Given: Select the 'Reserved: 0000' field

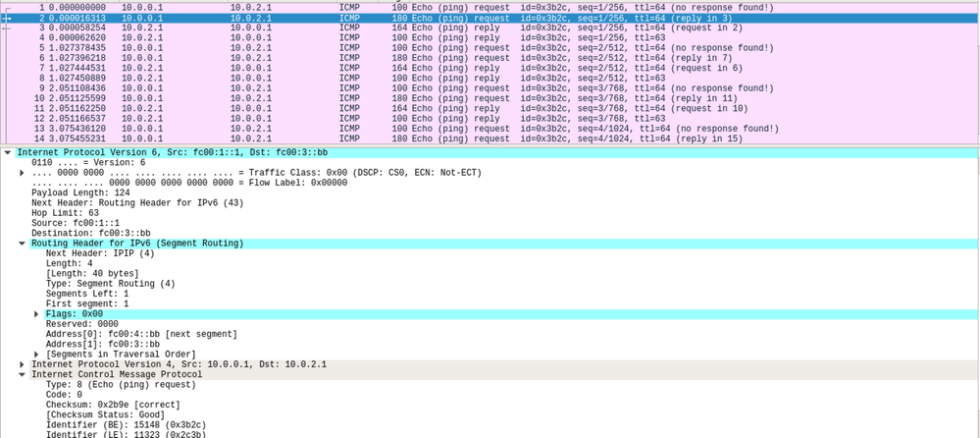Looking at the screenshot, I should (x=81, y=324).
